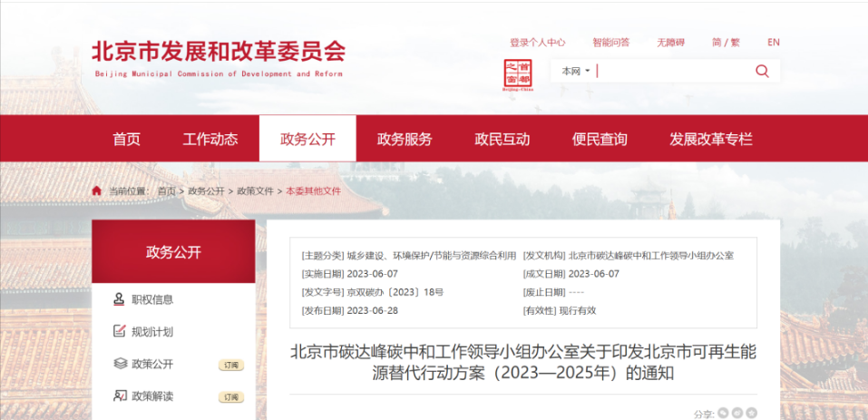Enable 无障碍 accessibility mode
868x420 pixels.
[x=671, y=43]
